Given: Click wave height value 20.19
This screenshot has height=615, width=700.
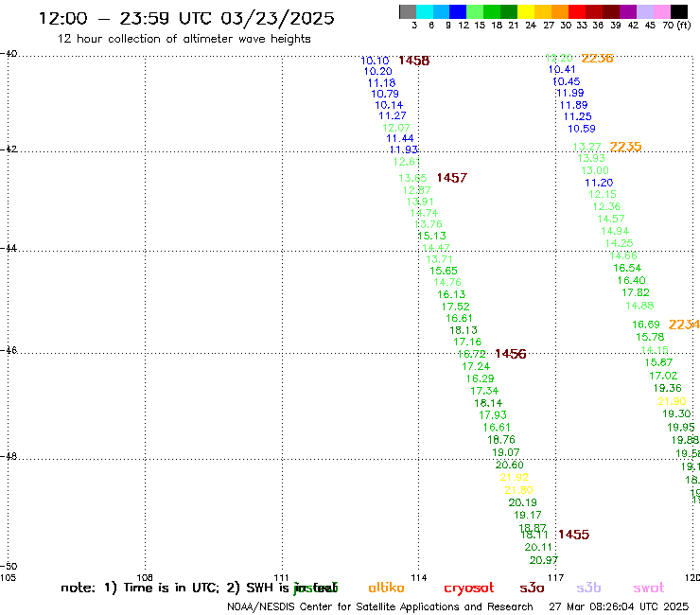Looking at the screenshot, I should coord(523,502).
